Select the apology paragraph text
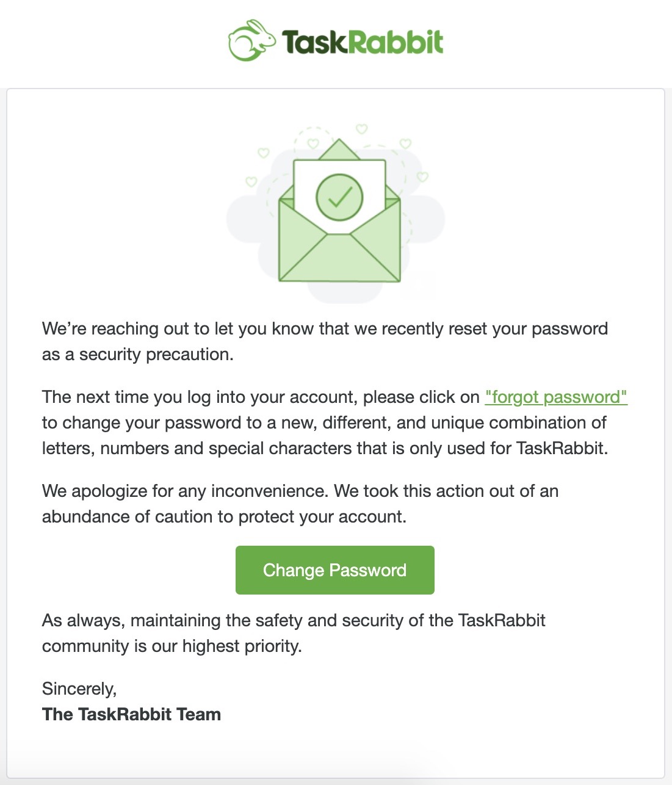 299,503
